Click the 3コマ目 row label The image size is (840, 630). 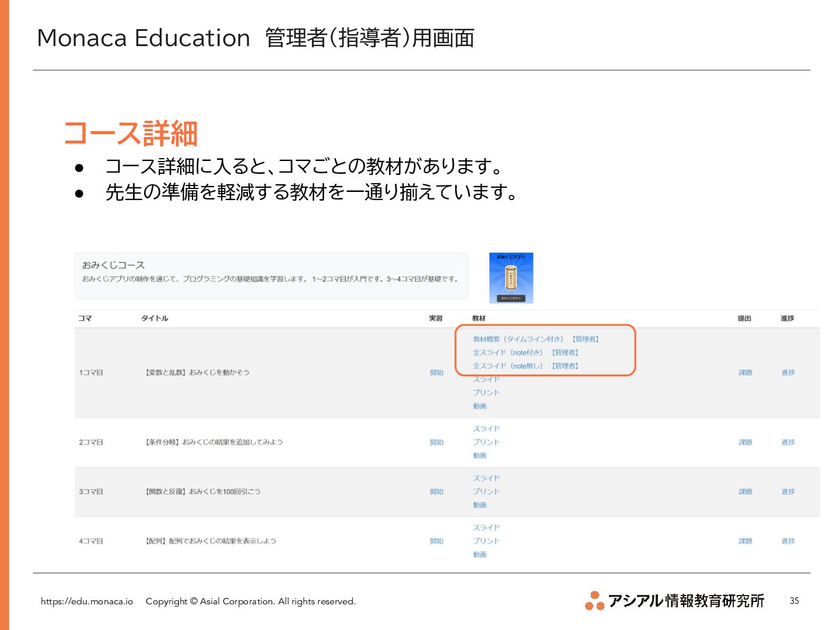(x=91, y=492)
